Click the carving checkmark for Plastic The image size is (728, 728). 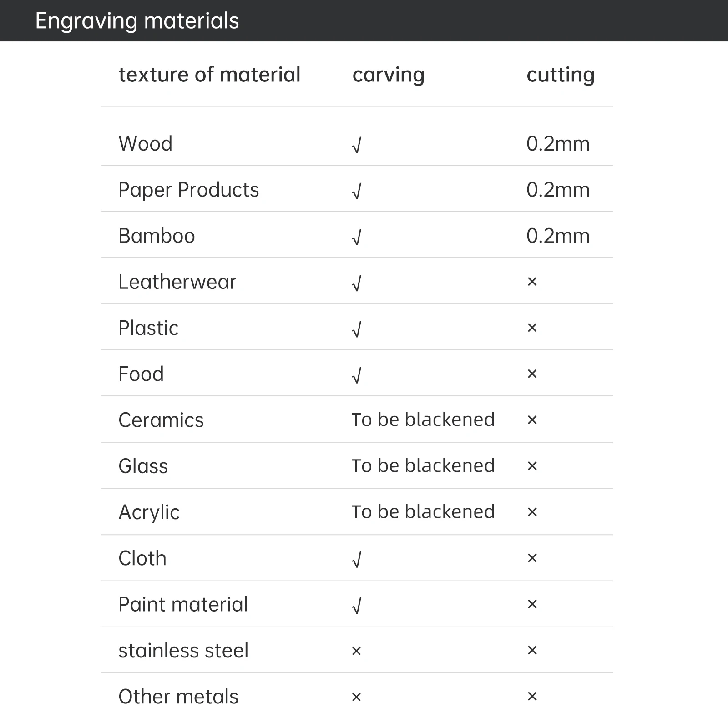[357, 329]
